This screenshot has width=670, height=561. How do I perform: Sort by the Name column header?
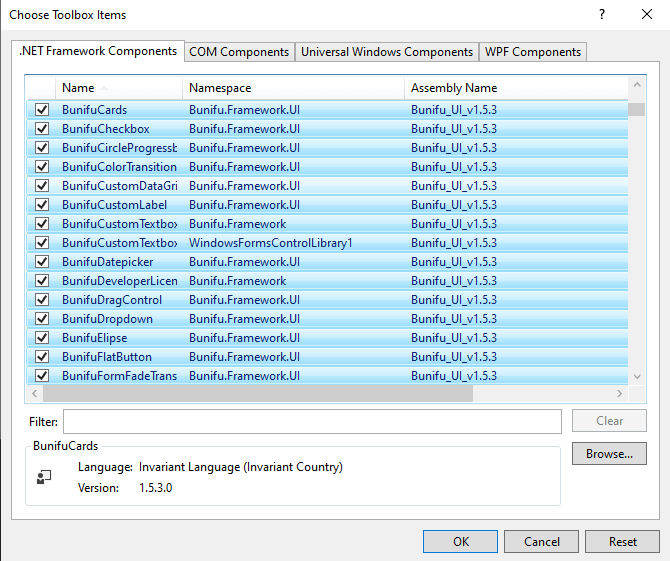119,88
